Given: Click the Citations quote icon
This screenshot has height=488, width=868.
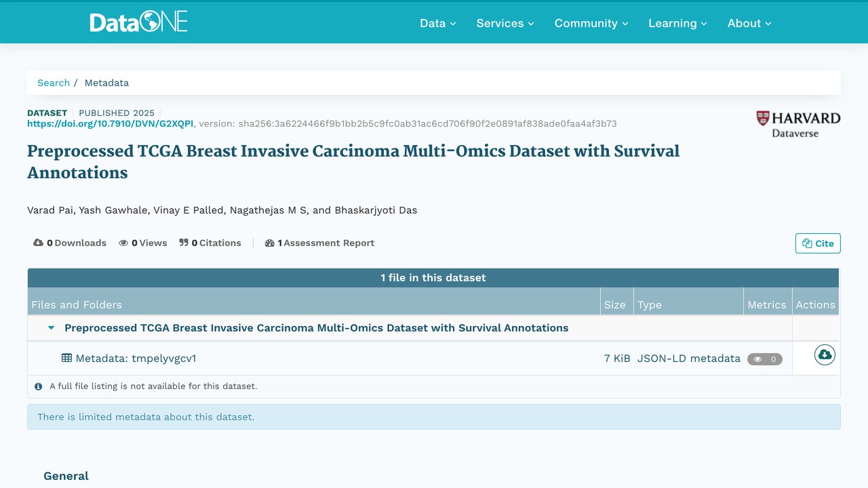Looking at the screenshot, I should (184, 243).
